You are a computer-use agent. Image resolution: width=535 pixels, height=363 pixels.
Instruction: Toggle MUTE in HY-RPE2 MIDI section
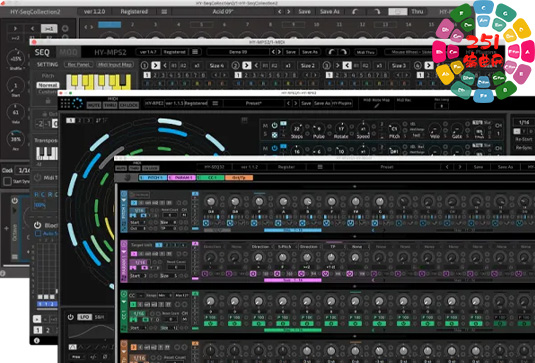click(x=94, y=105)
